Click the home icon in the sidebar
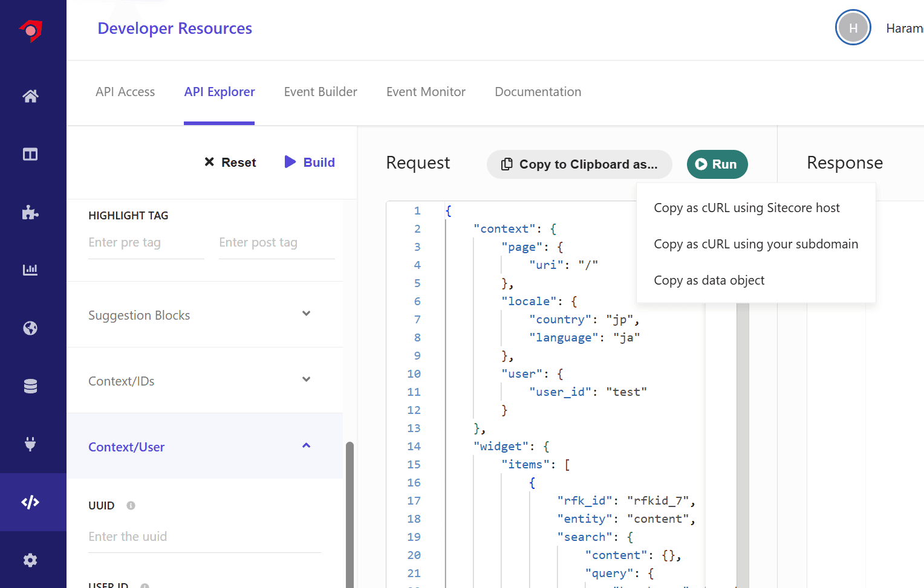Image resolution: width=924 pixels, height=588 pixels. [x=30, y=96]
